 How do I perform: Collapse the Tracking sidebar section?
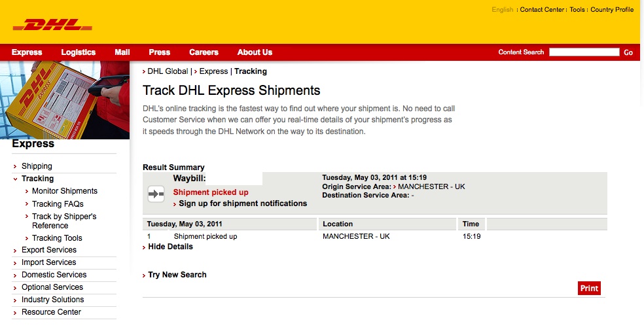pos(37,179)
